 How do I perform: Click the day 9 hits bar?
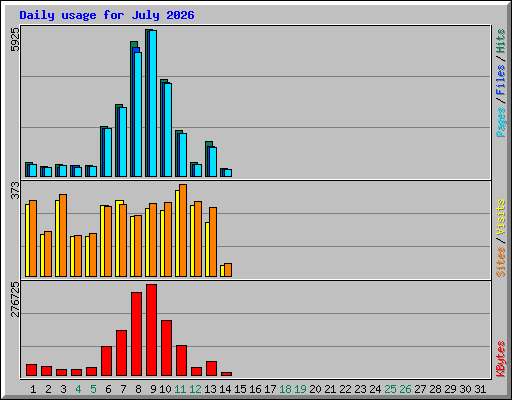[x=147, y=103]
